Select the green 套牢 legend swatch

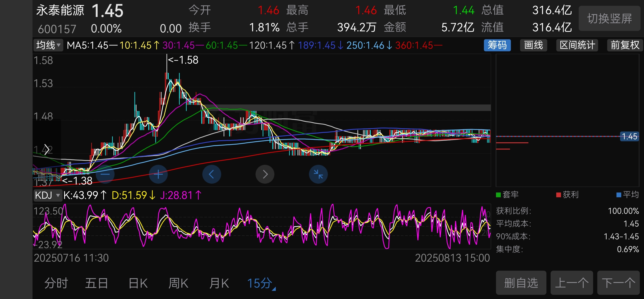pos(498,195)
